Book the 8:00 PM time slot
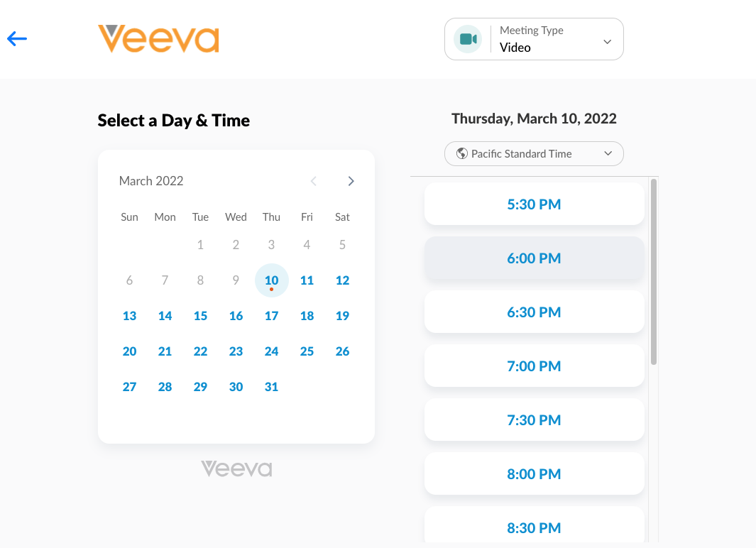This screenshot has width=756, height=548. click(x=534, y=474)
